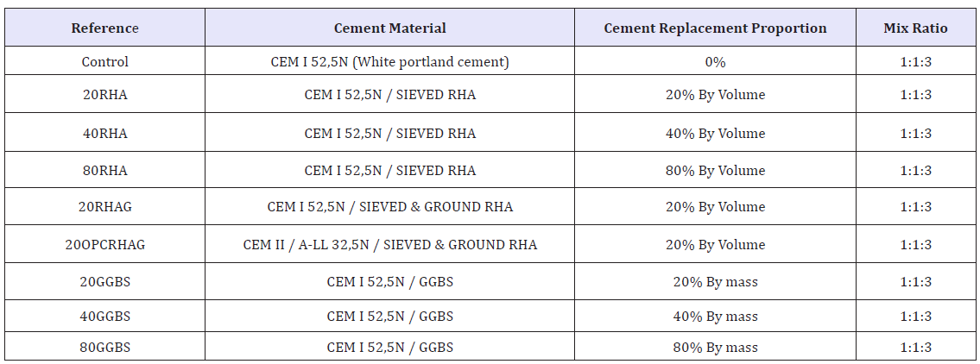Select the 80GGBS reference cell
Viewport: 980px width, 364px height.
(x=104, y=348)
